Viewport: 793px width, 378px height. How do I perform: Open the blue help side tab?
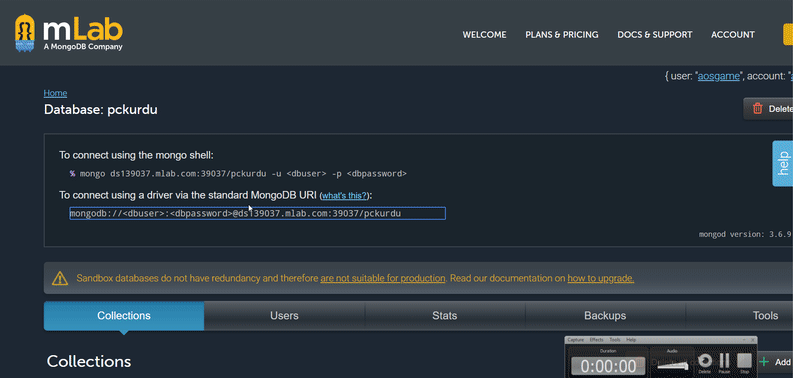783,163
